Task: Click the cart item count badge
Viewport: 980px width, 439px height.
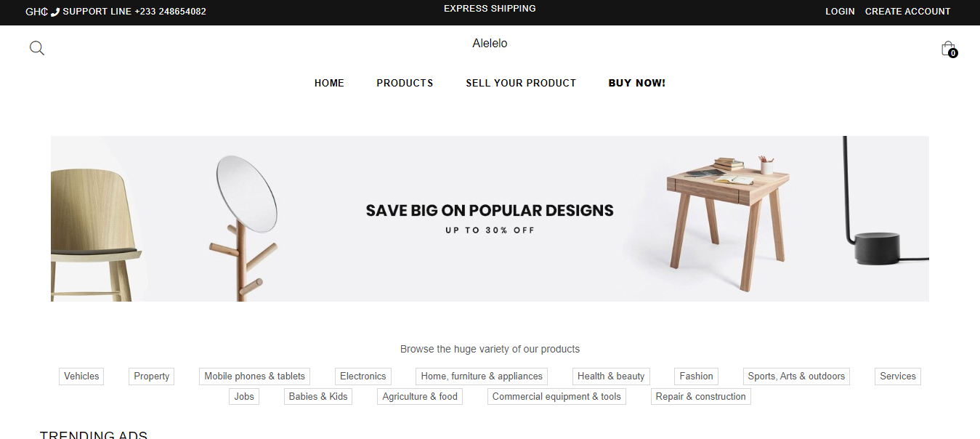Action: (x=952, y=53)
